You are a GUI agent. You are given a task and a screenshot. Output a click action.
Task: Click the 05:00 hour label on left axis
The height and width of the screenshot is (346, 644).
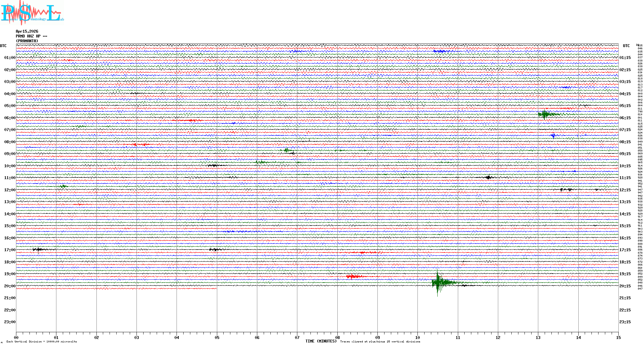click(x=10, y=106)
